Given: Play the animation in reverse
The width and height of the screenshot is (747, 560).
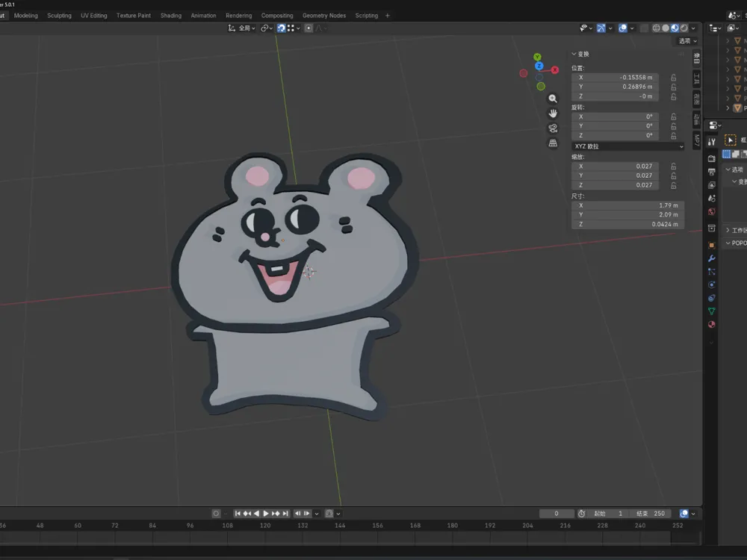Looking at the screenshot, I should tap(256, 514).
